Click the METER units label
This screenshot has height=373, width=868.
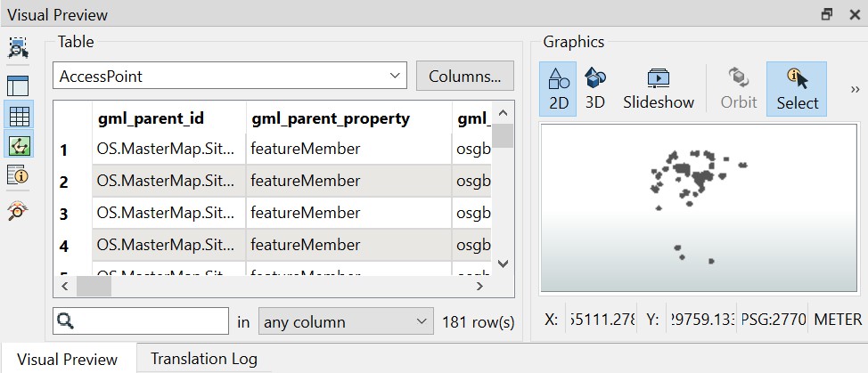tap(838, 320)
